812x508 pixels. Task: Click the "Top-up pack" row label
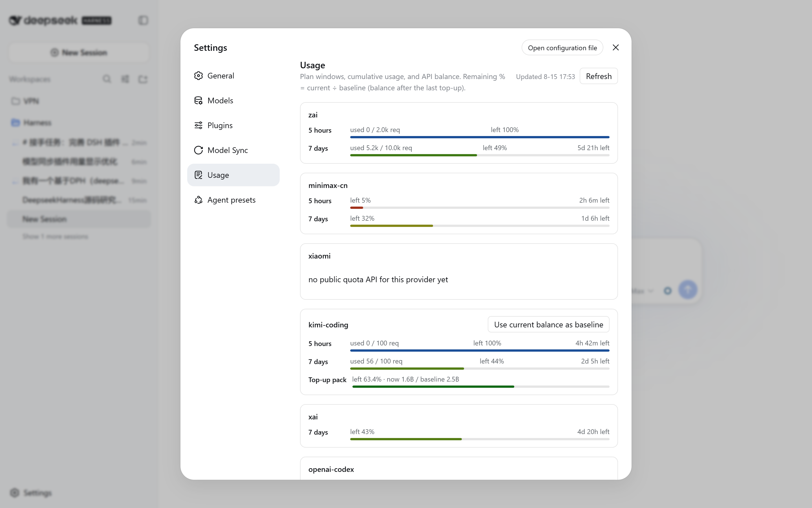tap(327, 380)
